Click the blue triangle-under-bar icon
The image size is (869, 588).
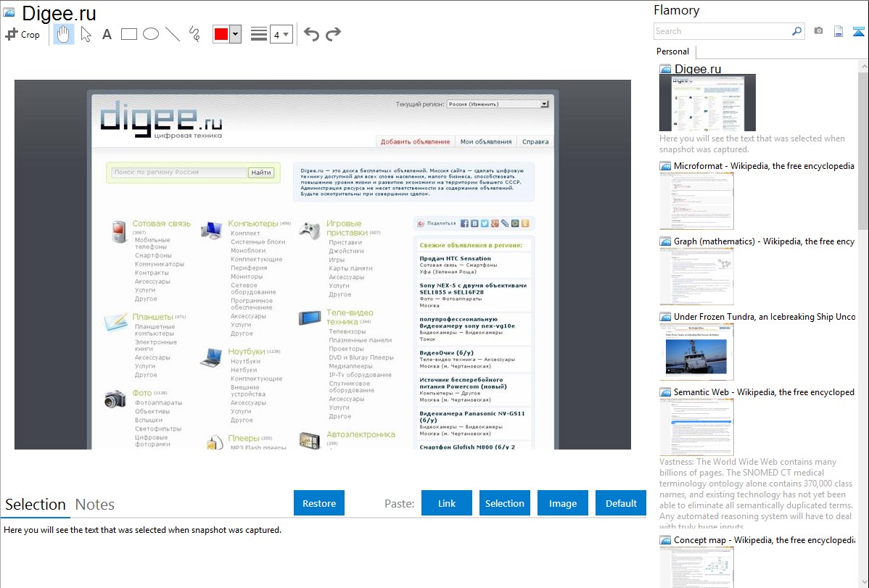(x=858, y=32)
